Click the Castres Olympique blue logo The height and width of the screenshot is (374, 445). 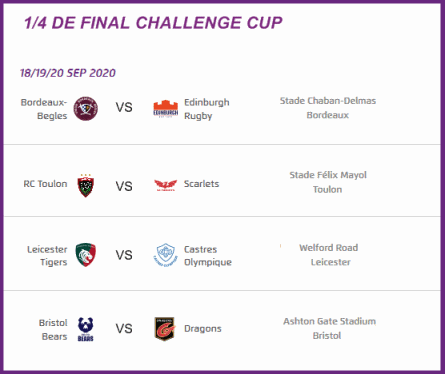165,255
